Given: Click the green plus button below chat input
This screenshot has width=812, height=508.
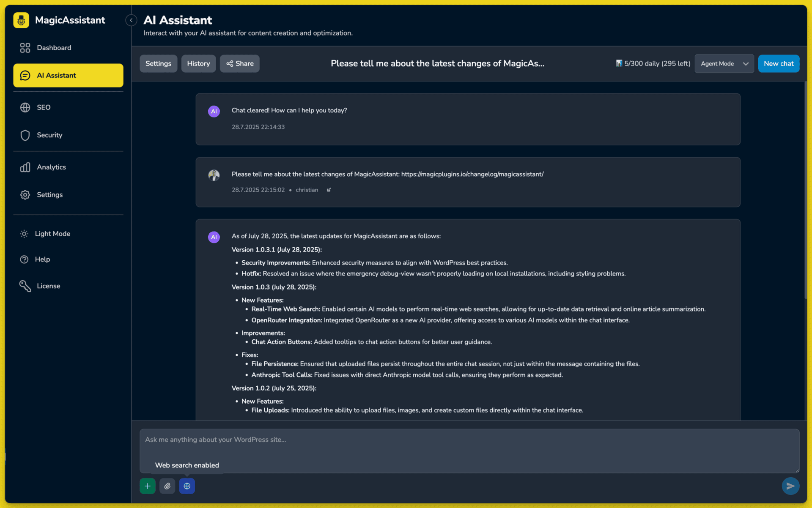Looking at the screenshot, I should [147, 486].
